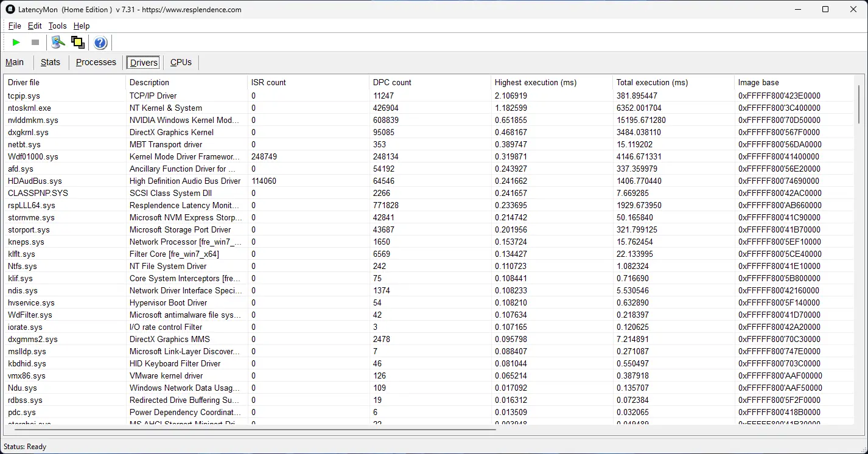Click the ISR count value 114060
Screen dimensions: 868x454
click(264, 181)
